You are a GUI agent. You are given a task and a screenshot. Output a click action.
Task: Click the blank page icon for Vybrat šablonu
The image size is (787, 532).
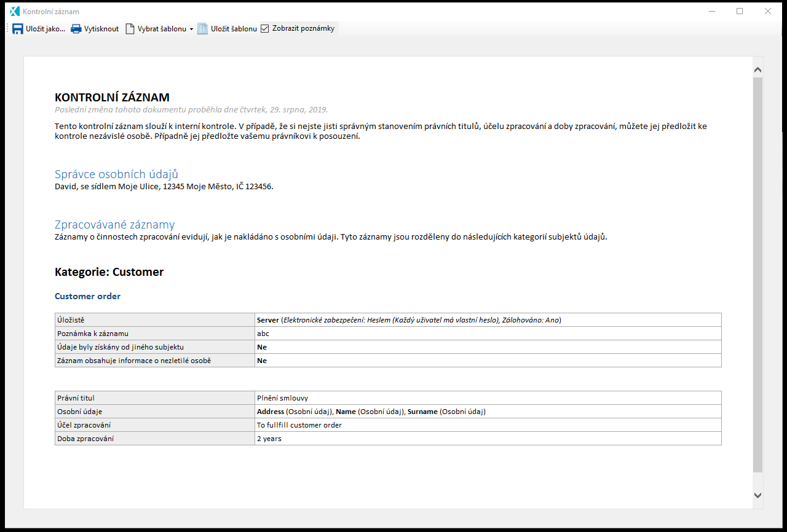click(x=130, y=29)
